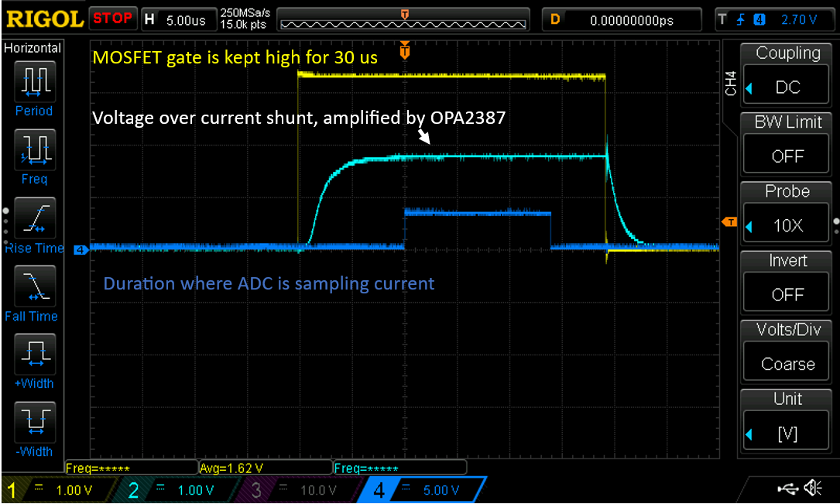The image size is (840, 504).
Task: Click the orange trigger level marker at right edge
Action: (x=729, y=221)
